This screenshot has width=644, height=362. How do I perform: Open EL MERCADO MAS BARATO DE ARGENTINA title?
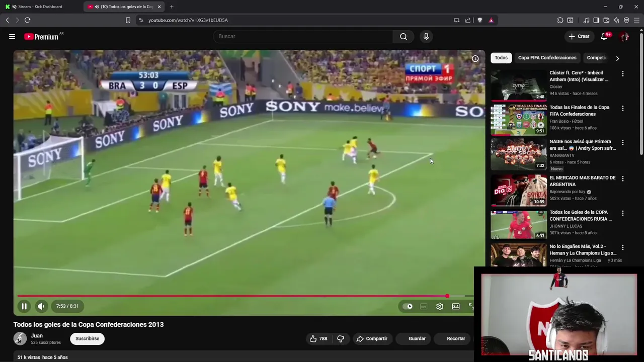point(582,181)
